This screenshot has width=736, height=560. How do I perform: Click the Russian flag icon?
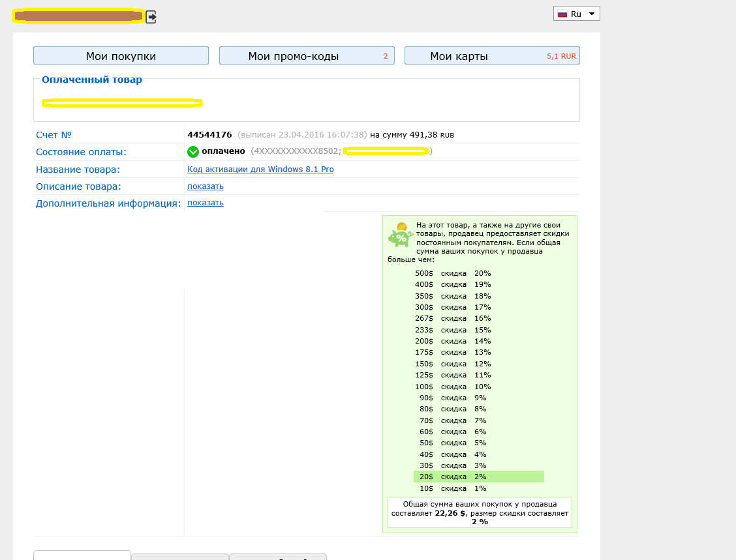562,14
